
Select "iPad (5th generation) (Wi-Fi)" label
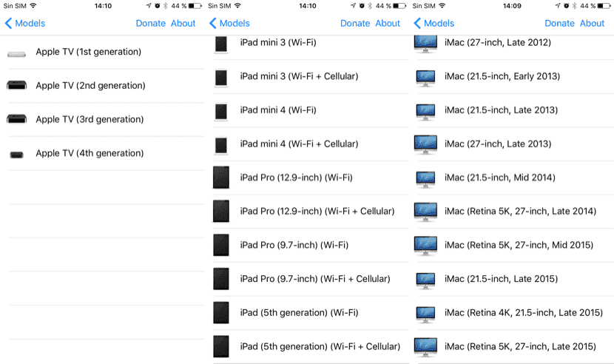point(299,313)
